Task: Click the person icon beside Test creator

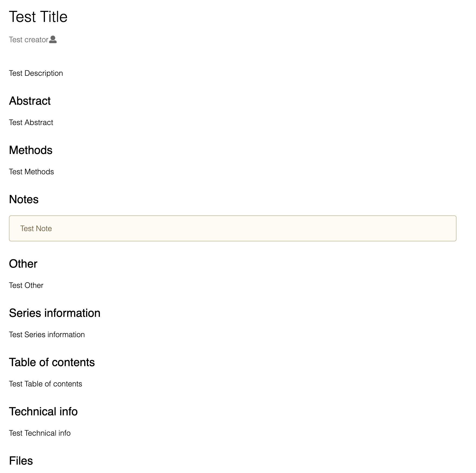Action: coord(53,40)
